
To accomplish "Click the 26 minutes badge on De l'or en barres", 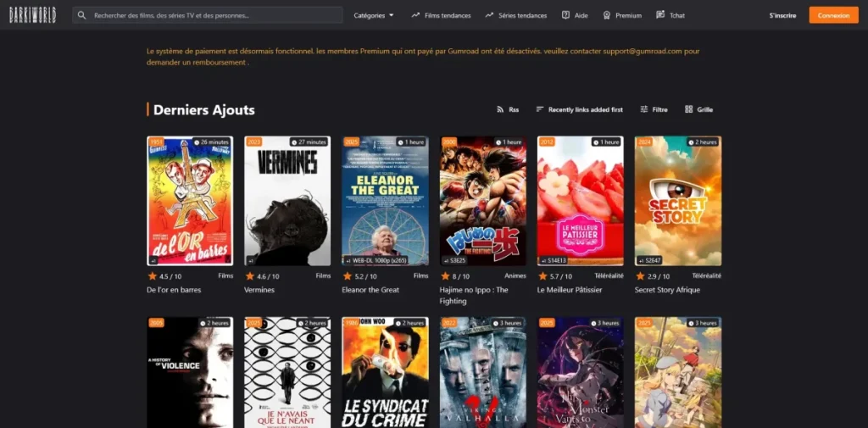I will pyautogui.click(x=211, y=142).
